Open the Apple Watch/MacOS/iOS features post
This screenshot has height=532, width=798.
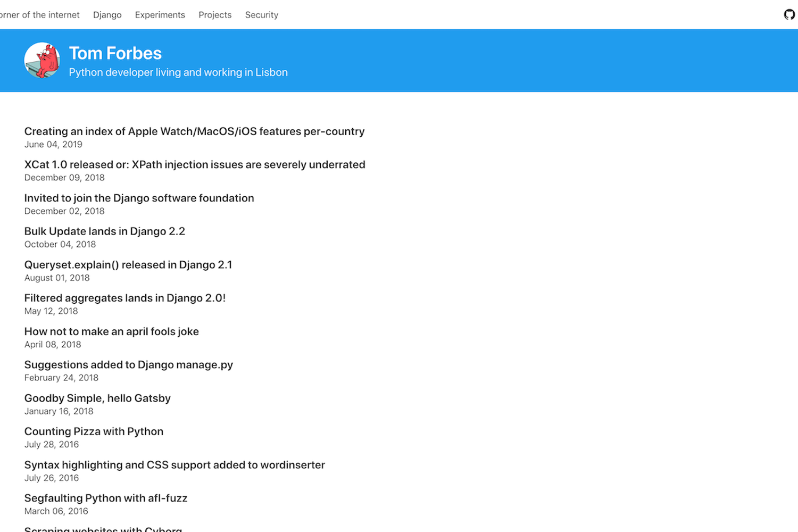[195, 131]
